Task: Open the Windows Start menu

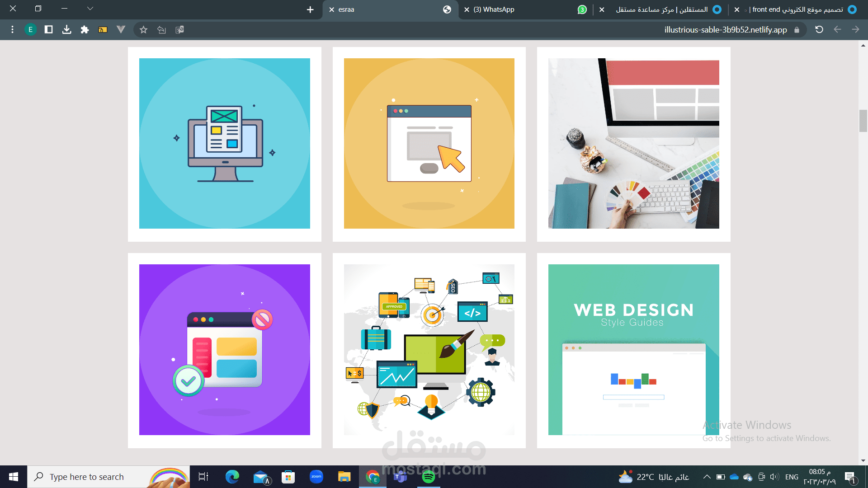Action: click(13, 477)
